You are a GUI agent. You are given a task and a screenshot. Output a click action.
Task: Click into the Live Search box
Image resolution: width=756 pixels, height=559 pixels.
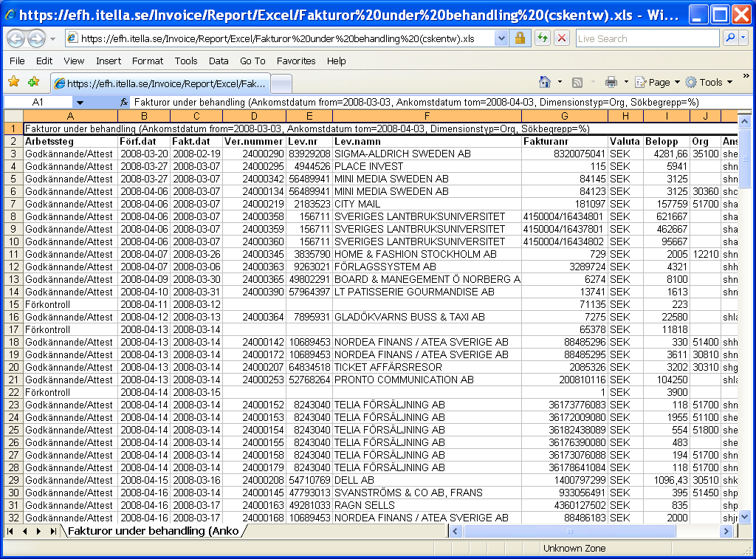click(x=647, y=38)
